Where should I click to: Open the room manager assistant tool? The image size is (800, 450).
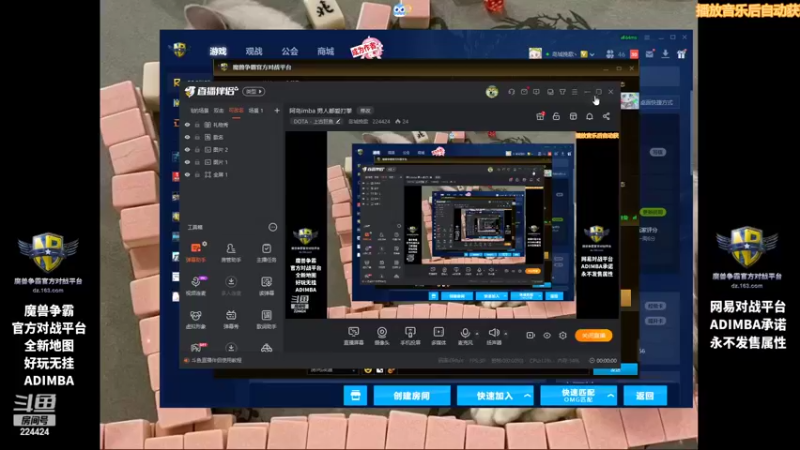pos(231,252)
